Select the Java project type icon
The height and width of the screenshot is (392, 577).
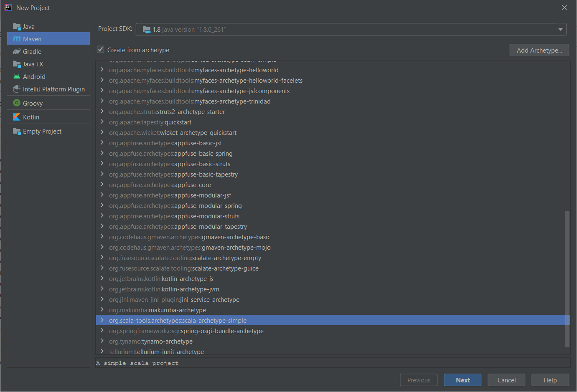[x=17, y=26]
